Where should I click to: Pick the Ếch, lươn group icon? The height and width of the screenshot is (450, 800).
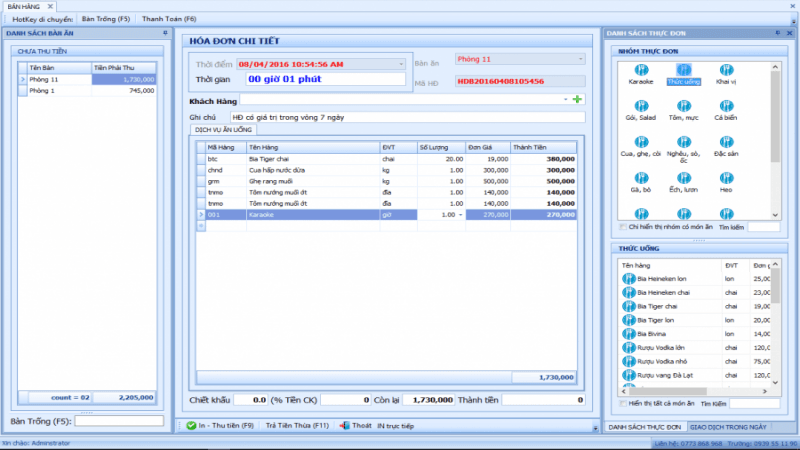(x=684, y=178)
